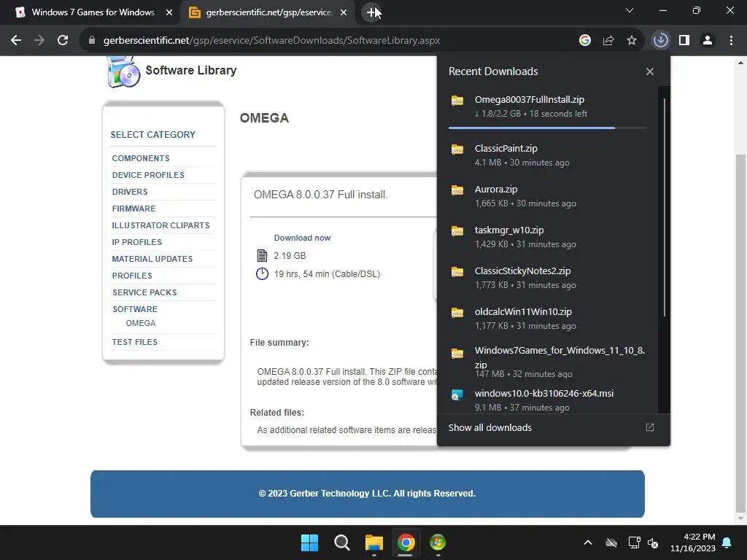Screen dimensions: 747x560
Task: Select the FIRMWARE category
Action: 134,209
